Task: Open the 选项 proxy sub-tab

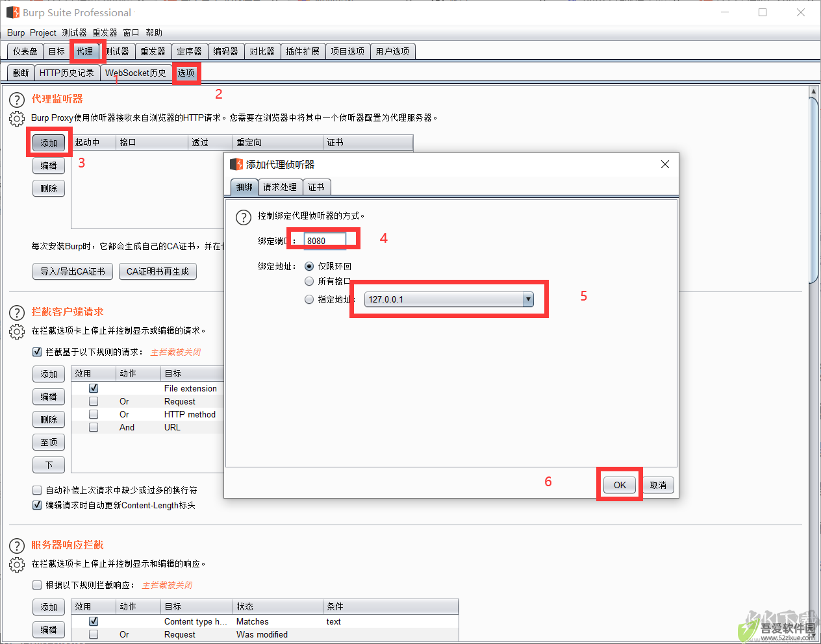Action: [x=186, y=73]
